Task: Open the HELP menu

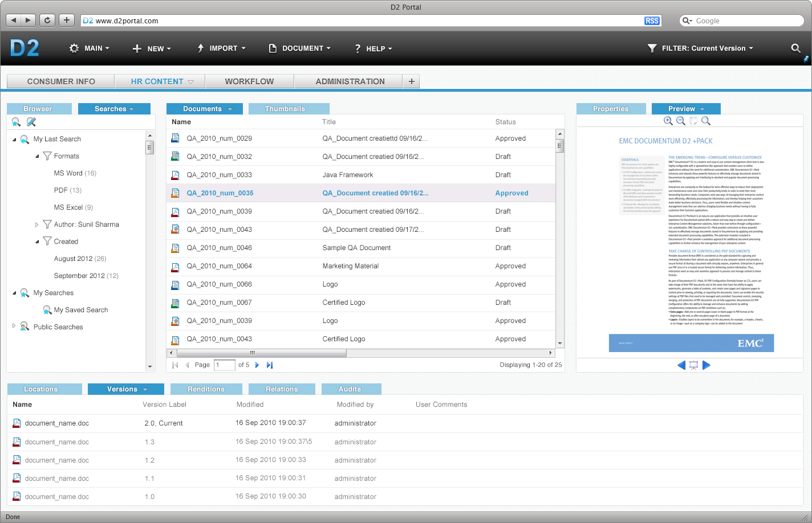Action: (373, 48)
